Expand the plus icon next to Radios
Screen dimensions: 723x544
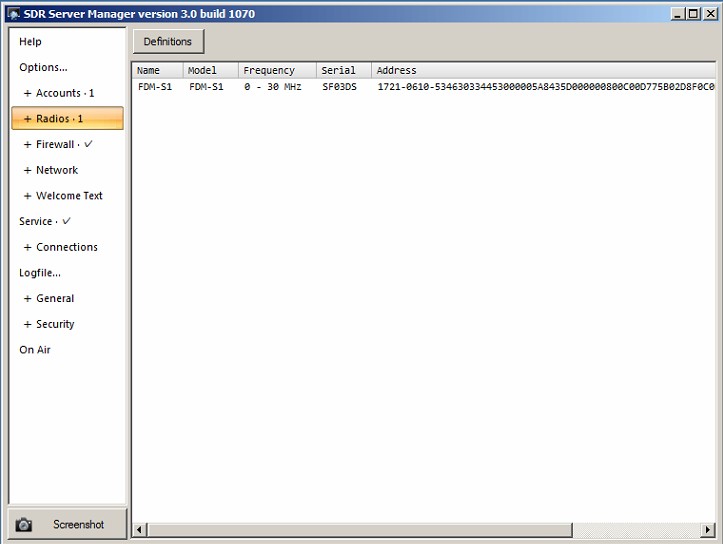click(x=28, y=119)
